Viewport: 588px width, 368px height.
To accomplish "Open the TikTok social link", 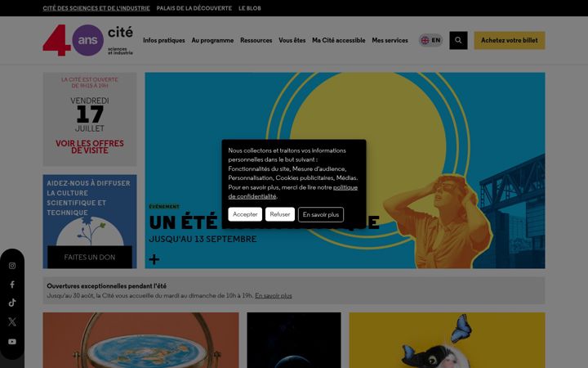I will tap(12, 303).
